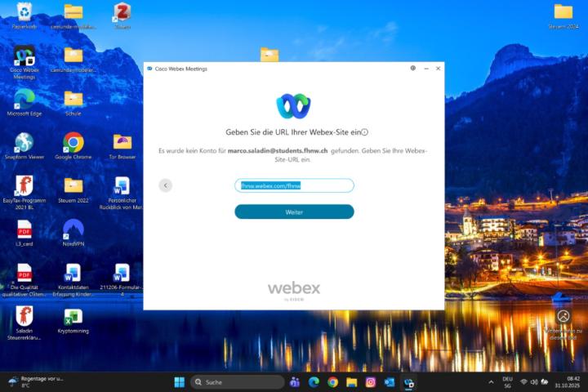Screen dimensions: 588x392
Task: Open Webex settings gear in the title bar
Action: 413,69
